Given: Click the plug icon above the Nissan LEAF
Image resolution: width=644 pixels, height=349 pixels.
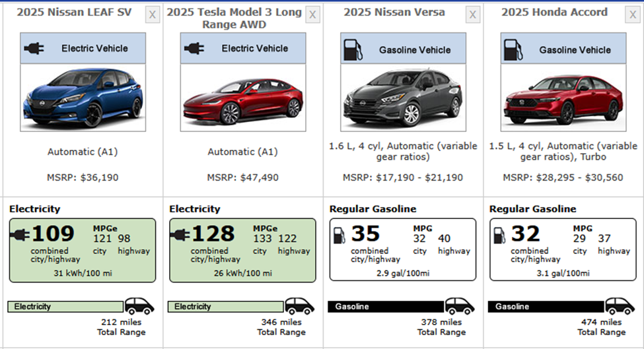Looking at the screenshot, I should coord(34,49).
